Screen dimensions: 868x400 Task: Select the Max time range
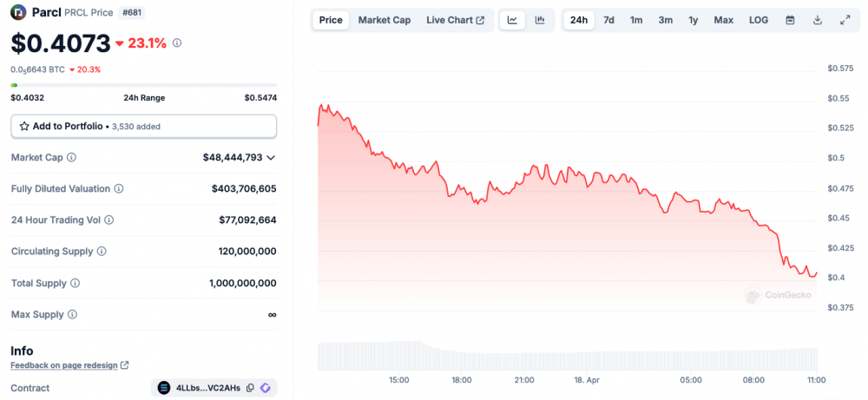coord(724,21)
